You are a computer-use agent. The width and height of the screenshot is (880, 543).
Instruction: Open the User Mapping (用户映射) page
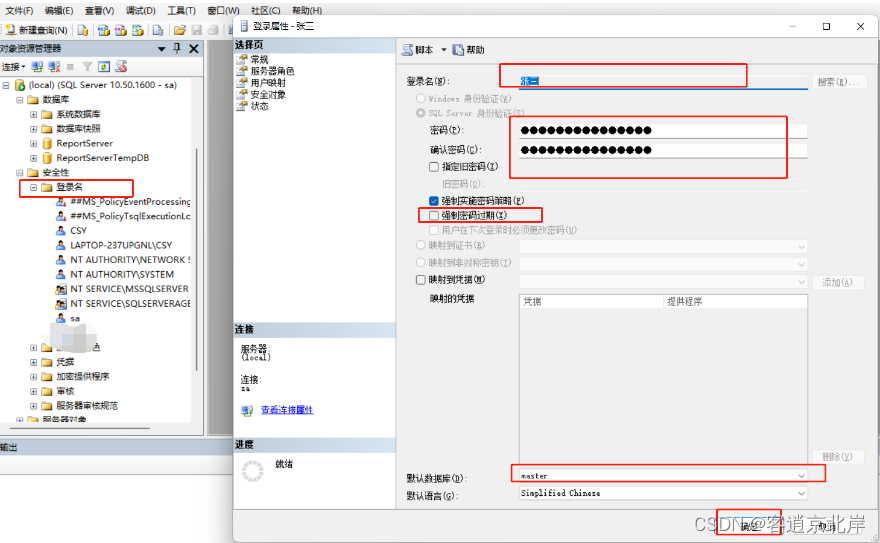(268, 82)
